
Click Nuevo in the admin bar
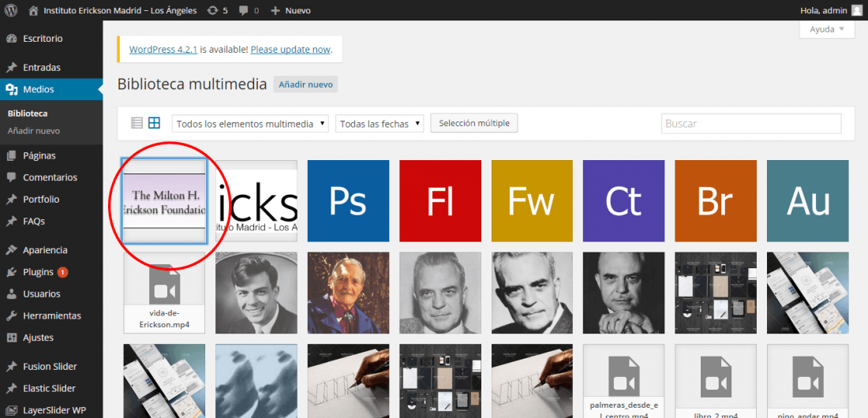(297, 10)
